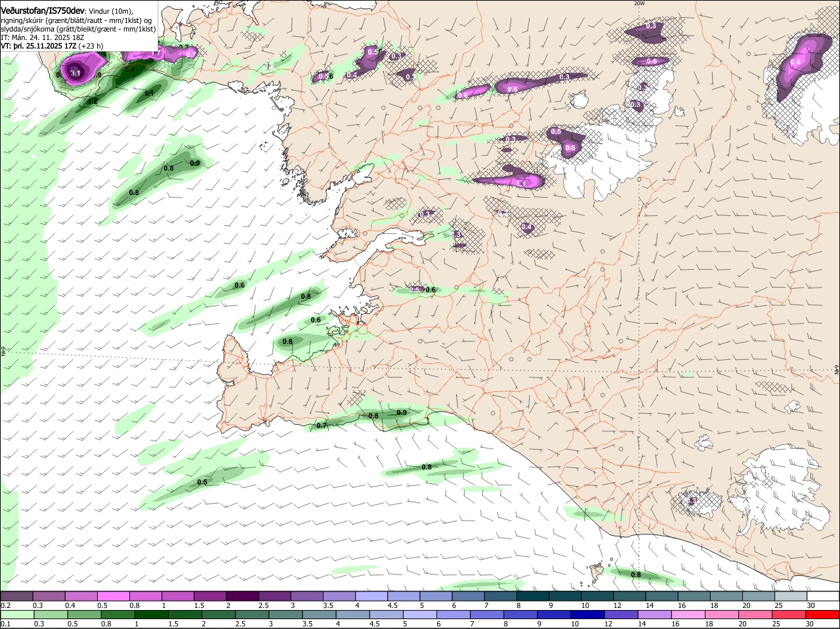Select the 'VT: þri. 25.11.2025 17Z (+23 h)' line
840x629 pixels.
[52, 47]
